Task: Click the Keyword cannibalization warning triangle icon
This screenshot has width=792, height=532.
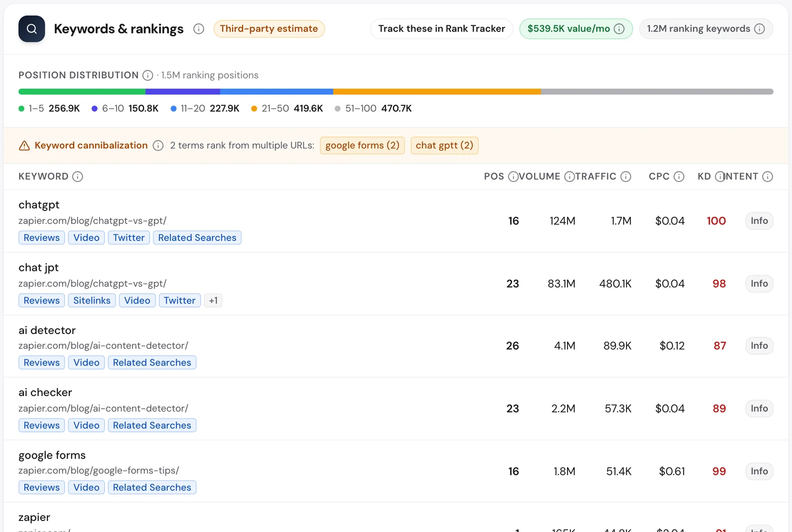Action: pos(24,146)
